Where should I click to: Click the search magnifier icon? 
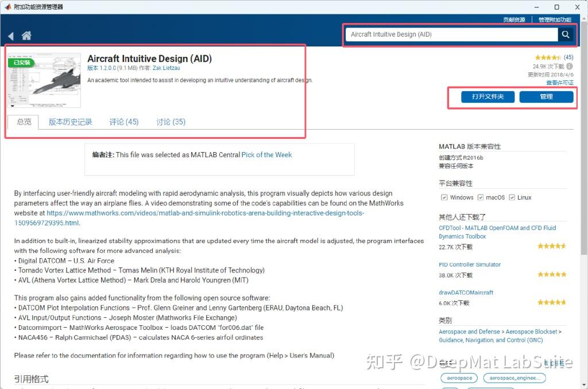[566, 34]
